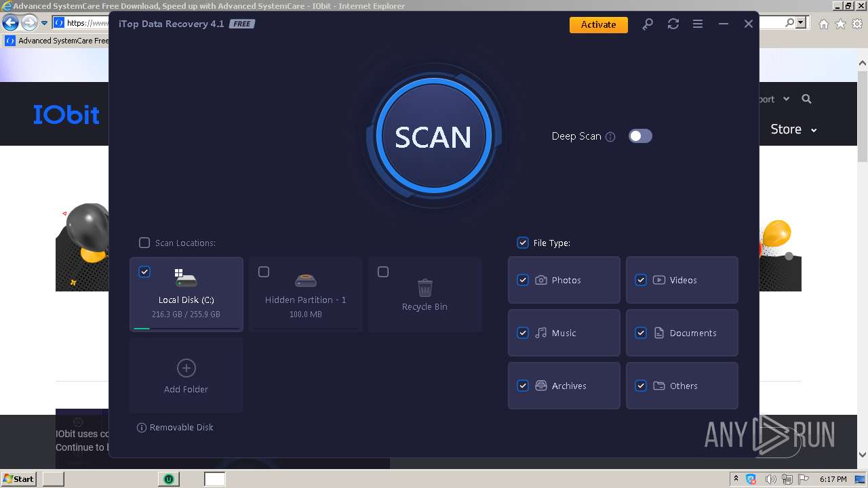Uncheck the Local Disk (C:) checkbox
The image size is (868, 488).
(x=144, y=272)
